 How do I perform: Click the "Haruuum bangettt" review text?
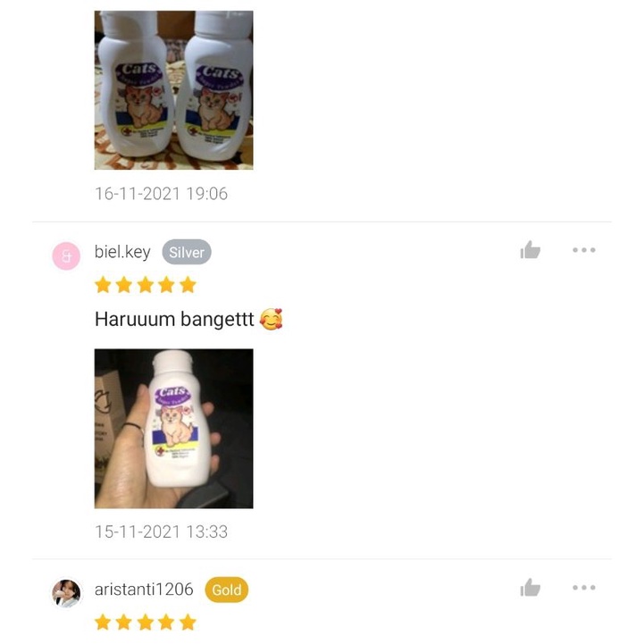click(174, 319)
